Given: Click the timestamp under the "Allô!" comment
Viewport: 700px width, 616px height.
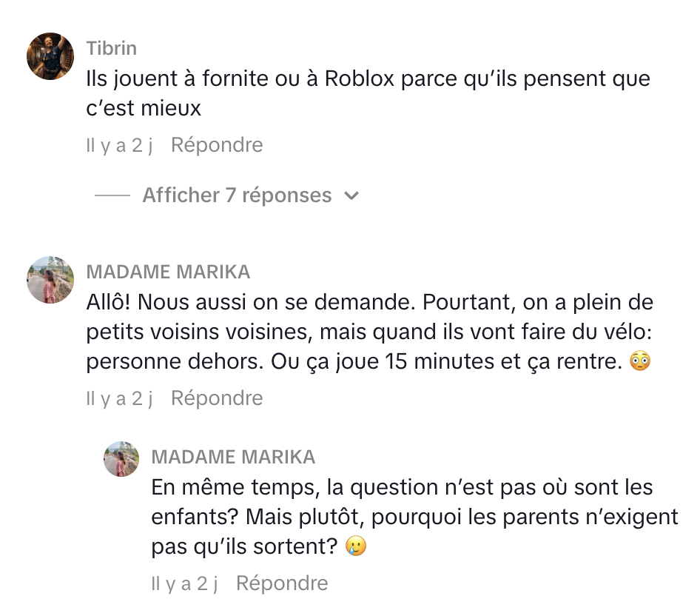Looking at the screenshot, I should (119, 398).
